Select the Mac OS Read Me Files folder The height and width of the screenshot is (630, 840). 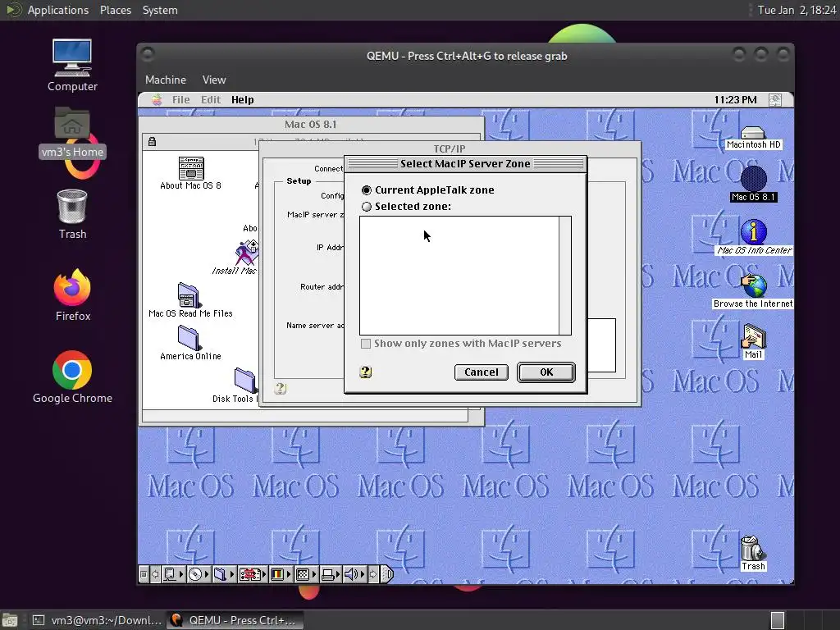(x=190, y=300)
